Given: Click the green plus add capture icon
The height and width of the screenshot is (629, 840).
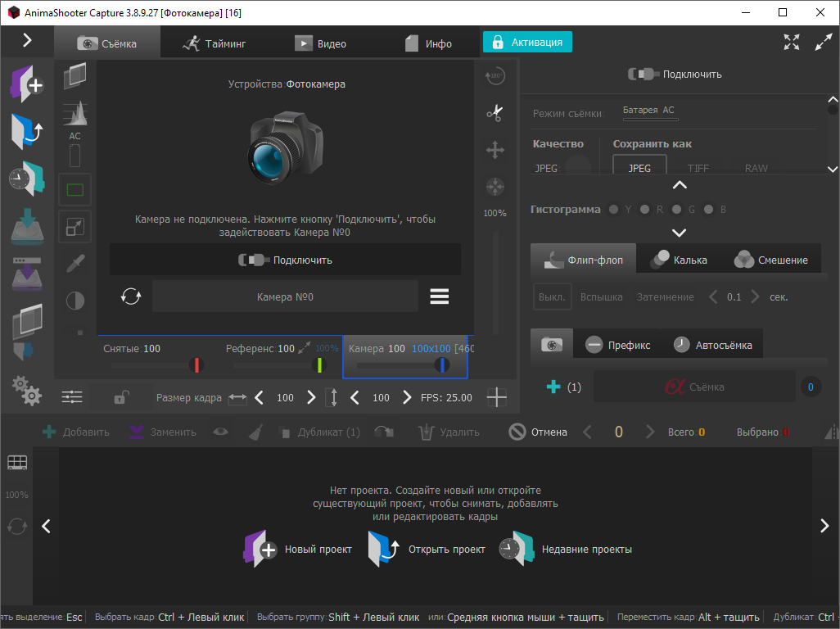Looking at the screenshot, I should tap(553, 387).
